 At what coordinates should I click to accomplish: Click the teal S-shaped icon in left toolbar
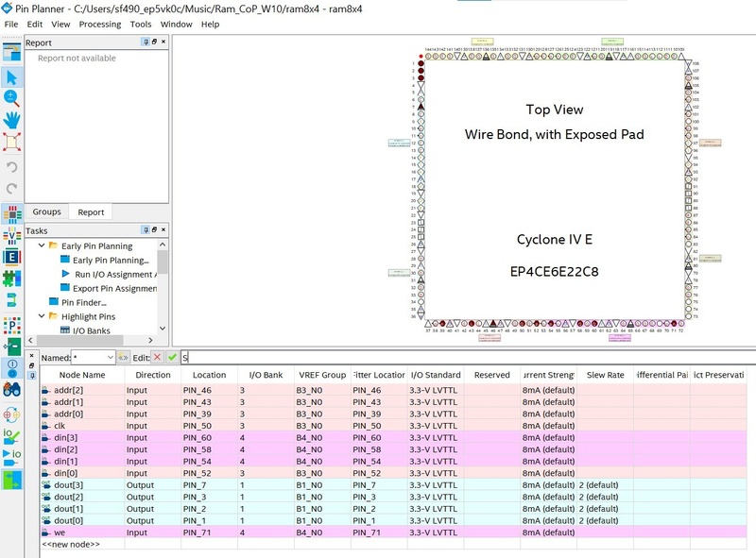click(12, 299)
